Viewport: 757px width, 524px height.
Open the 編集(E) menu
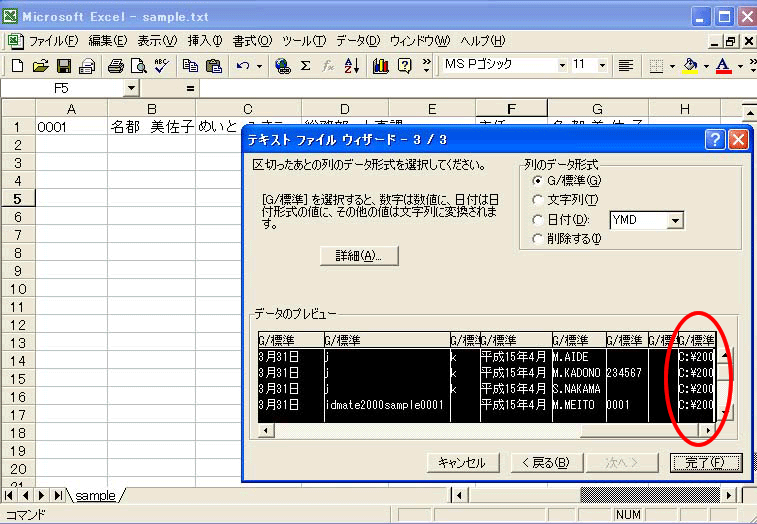pos(108,41)
